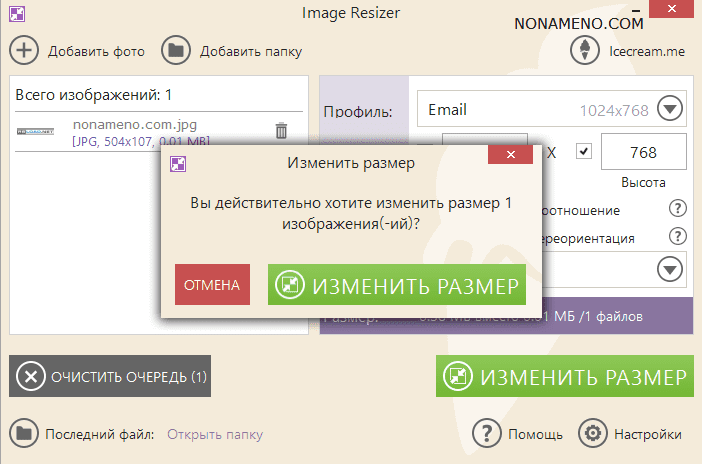Expand the Email profile dropdown
This screenshot has width=702, height=464.
668,109
